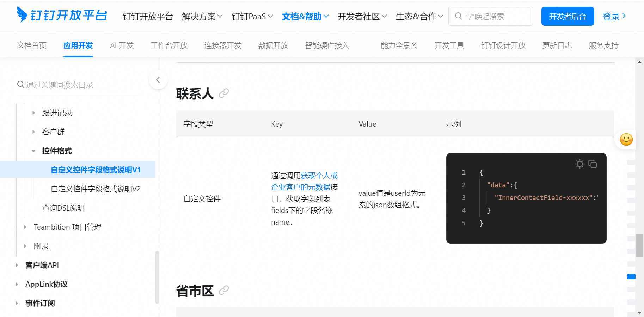Click the 开发者后台 button
The image size is (644, 317).
(568, 16)
